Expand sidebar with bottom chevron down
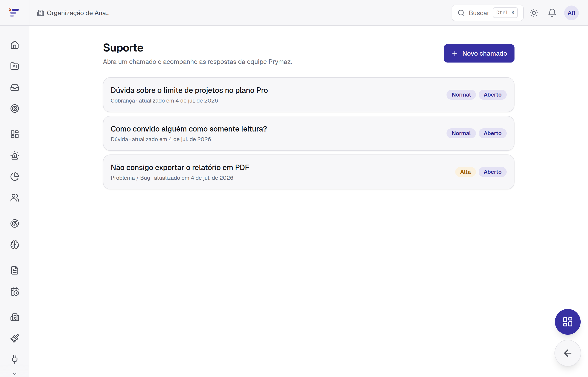588x377 pixels. click(15, 374)
